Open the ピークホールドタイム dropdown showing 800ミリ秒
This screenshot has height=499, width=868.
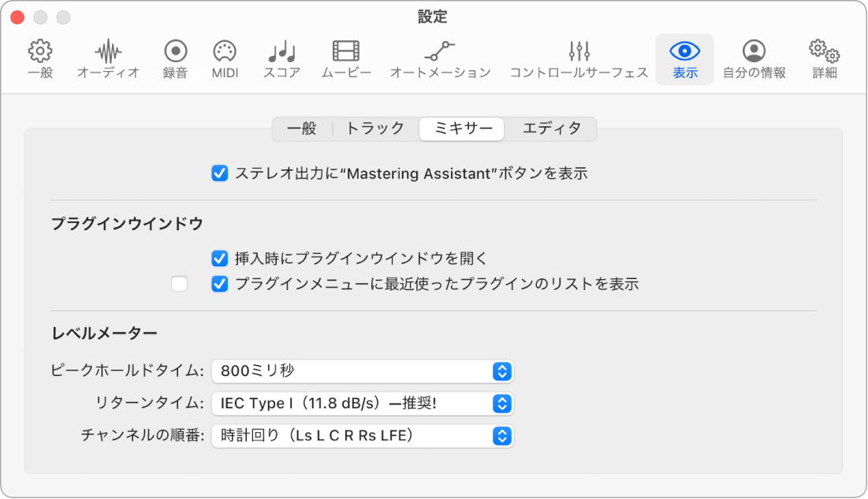click(363, 371)
